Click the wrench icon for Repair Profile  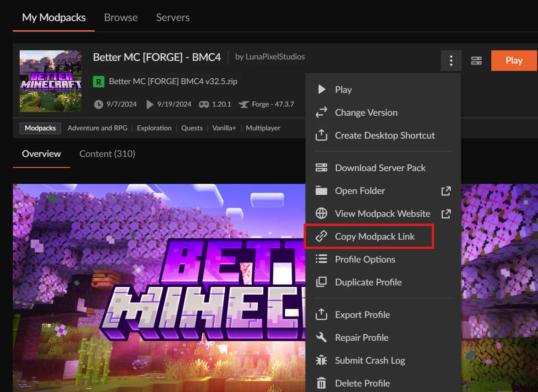point(321,337)
